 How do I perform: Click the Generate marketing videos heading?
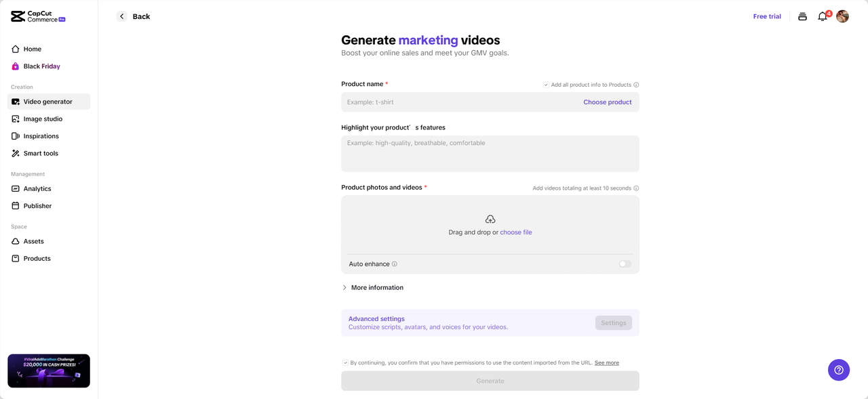coord(420,40)
